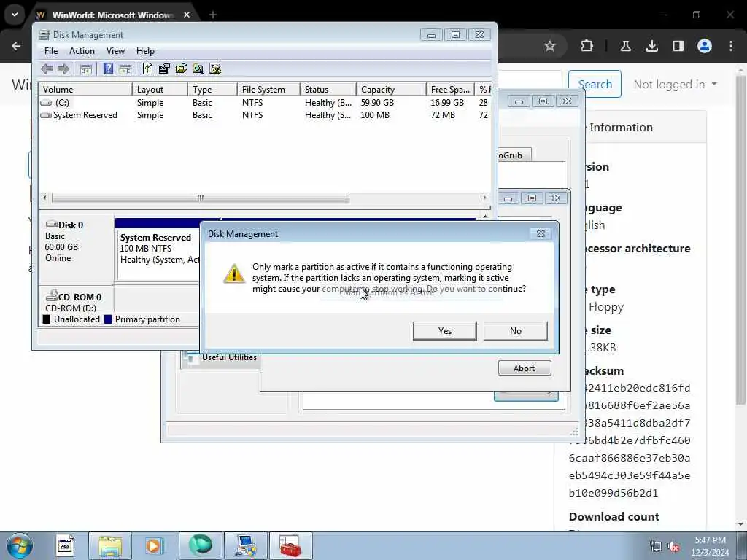Click the settings view toolbar icon
This screenshot has height=560, width=747.
pos(215,69)
